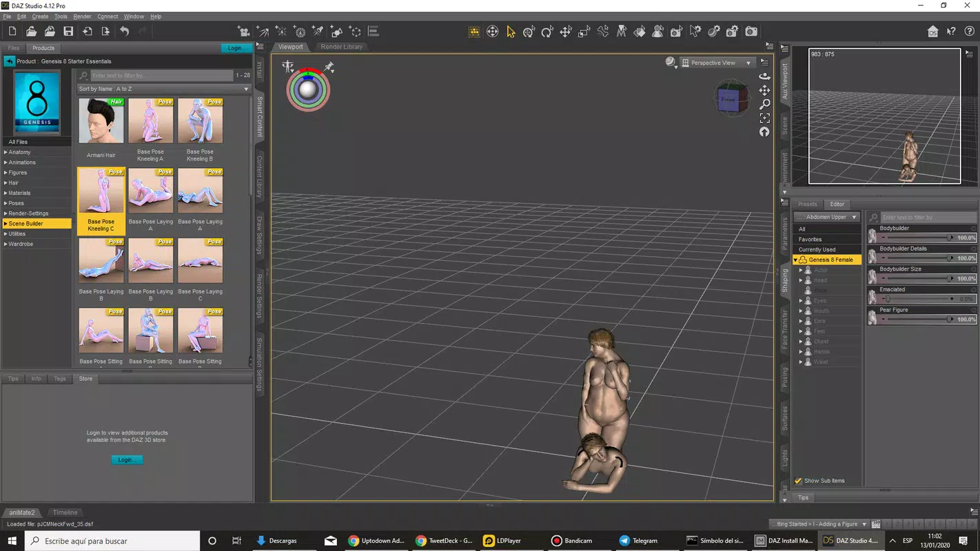Toggle the Show Sub Items checkbox
This screenshot has height=551, width=980.
pyautogui.click(x=798, y=481)
